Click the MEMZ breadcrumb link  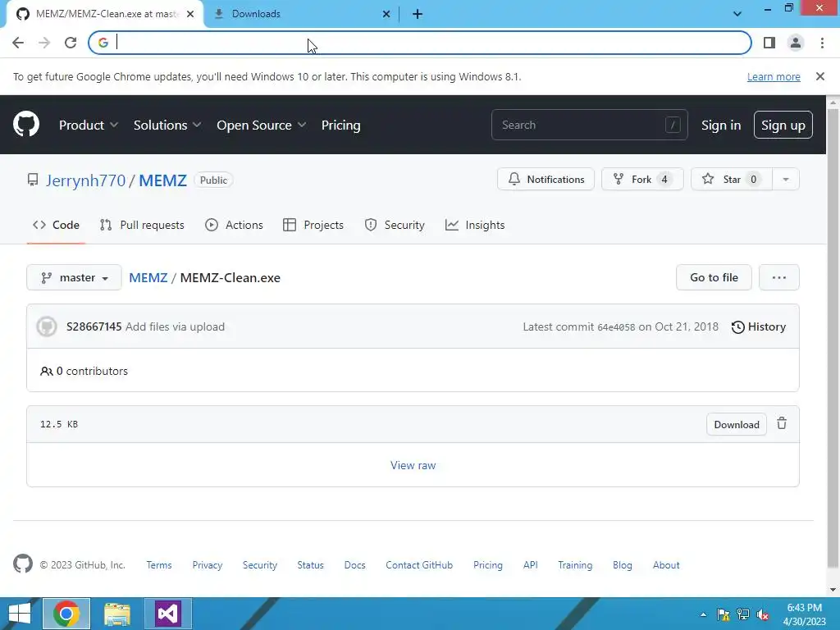(148, 277)
